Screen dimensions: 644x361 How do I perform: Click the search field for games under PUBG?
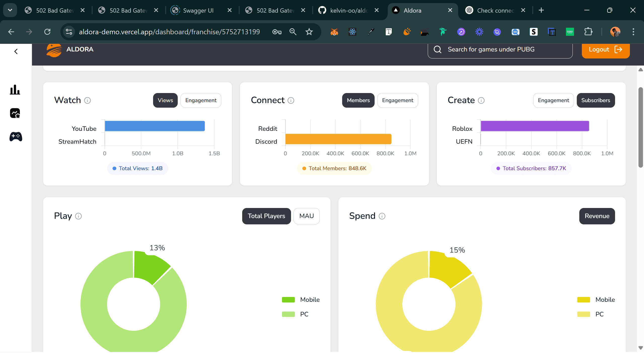click(x=500, y=49)
